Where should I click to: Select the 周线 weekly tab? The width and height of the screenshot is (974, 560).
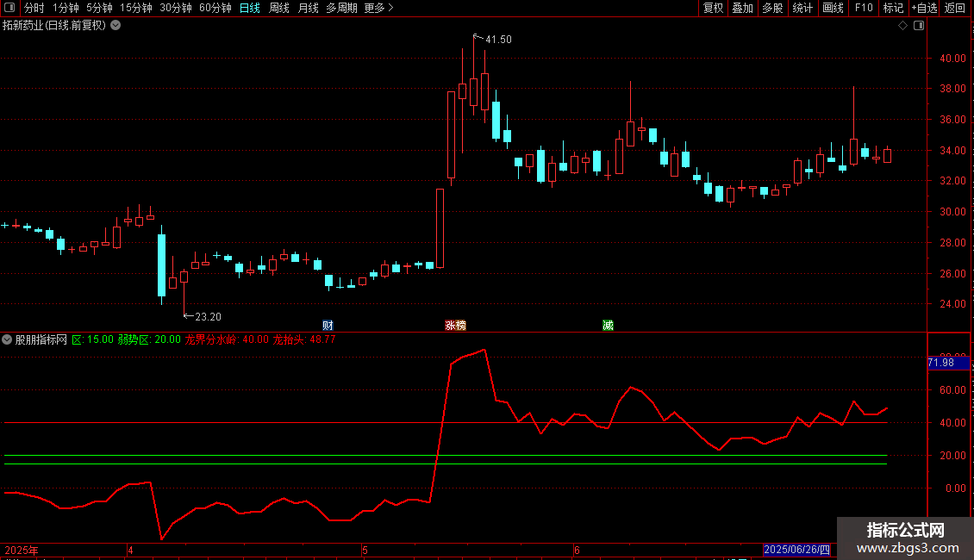pos(279,8)
